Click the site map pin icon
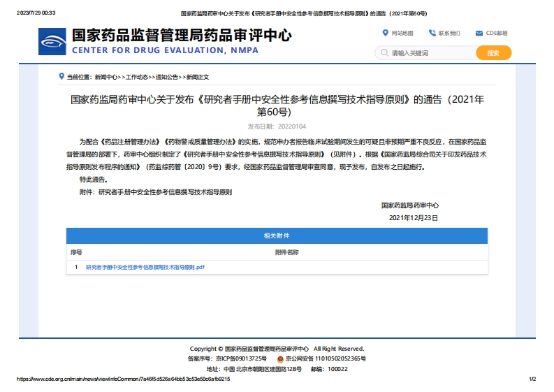This screenshot has width=554, height=392. pyautogui.click(x=385, y=33)
